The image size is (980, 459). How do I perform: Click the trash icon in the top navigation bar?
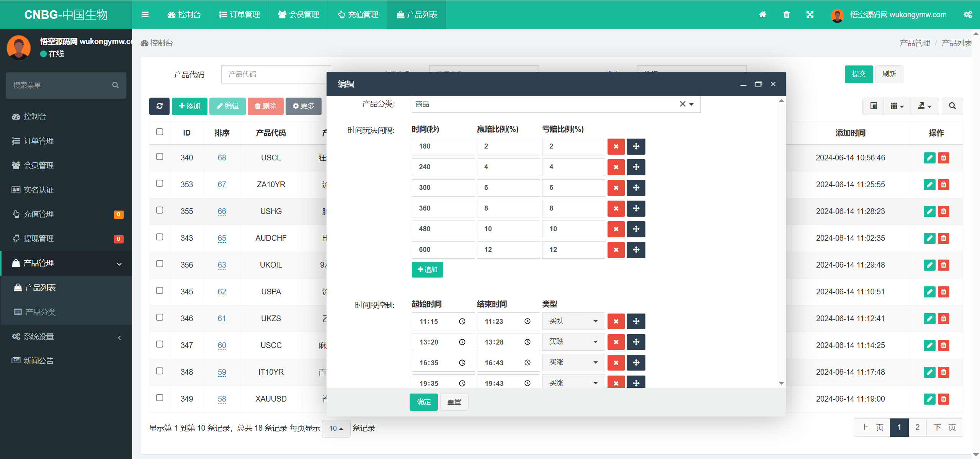click(786, 15)
